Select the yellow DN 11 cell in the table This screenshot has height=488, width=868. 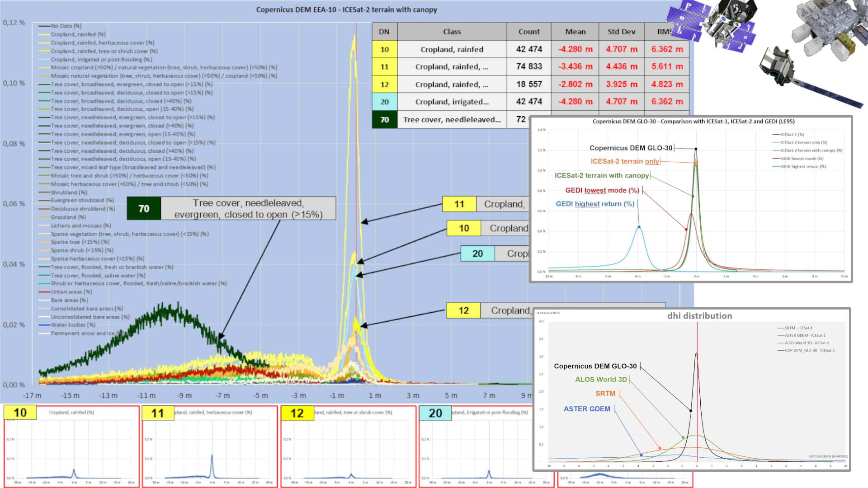tap(385, 67)
